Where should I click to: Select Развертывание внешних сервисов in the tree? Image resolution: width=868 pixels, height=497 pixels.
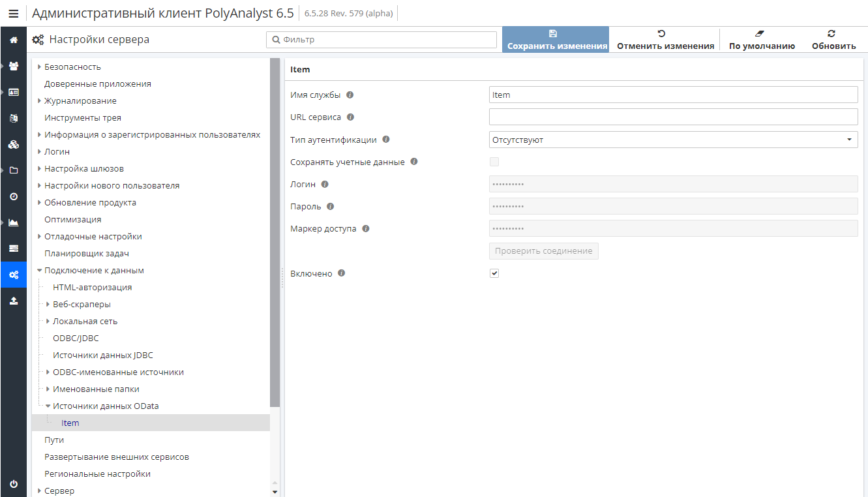[117, 457]
